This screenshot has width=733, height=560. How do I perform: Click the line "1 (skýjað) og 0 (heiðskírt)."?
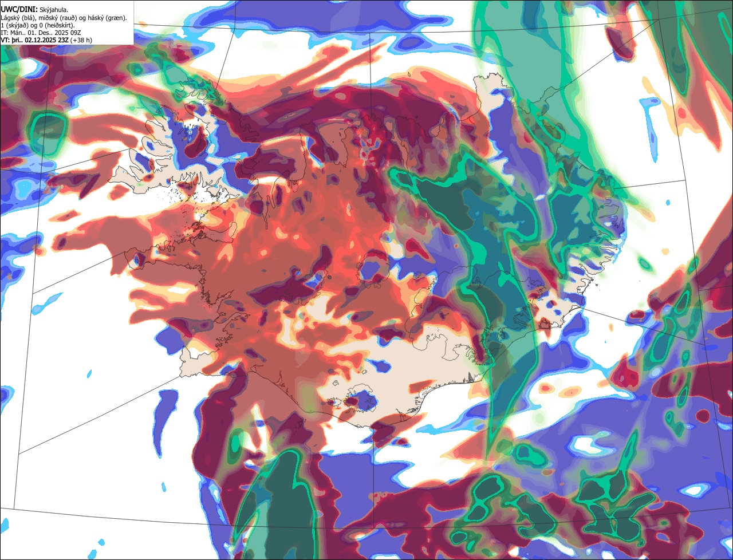coord(38,25)
